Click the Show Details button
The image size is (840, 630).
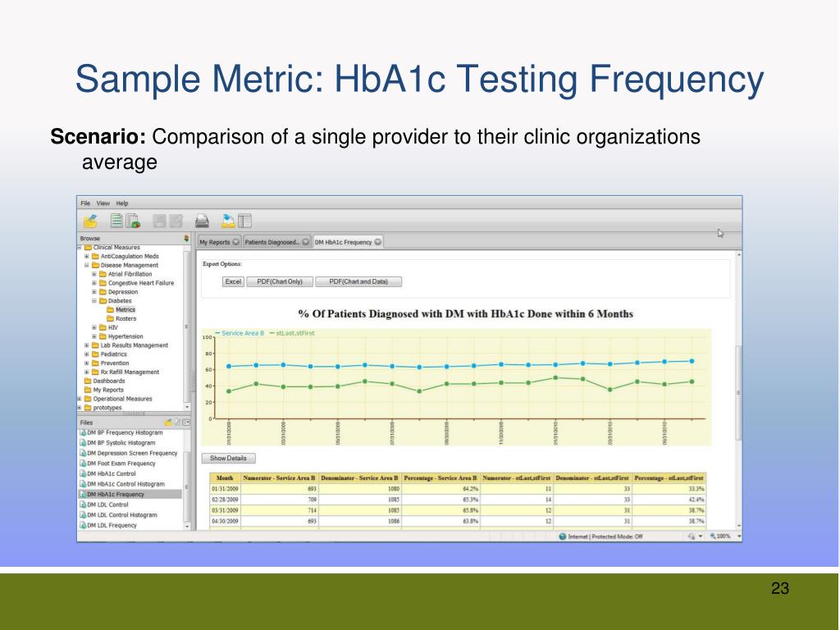[228, 458]
